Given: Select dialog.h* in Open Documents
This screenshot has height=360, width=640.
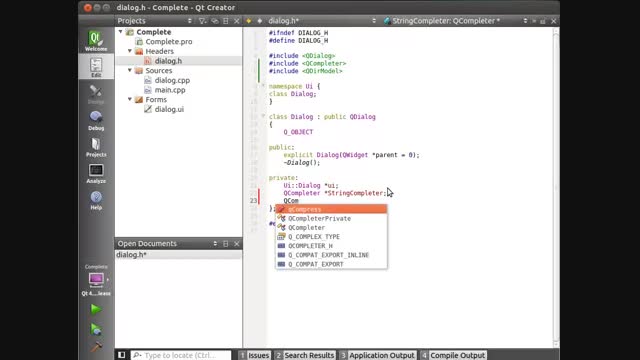Looking at the screenshot, I should click(179, 255).
